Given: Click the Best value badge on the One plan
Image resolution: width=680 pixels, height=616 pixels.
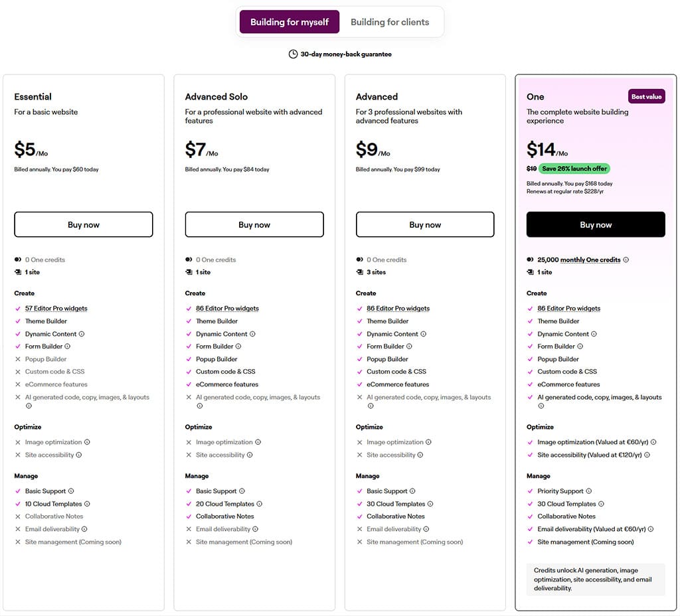Looking at the screenshot, I should click(x=646, y=96).
